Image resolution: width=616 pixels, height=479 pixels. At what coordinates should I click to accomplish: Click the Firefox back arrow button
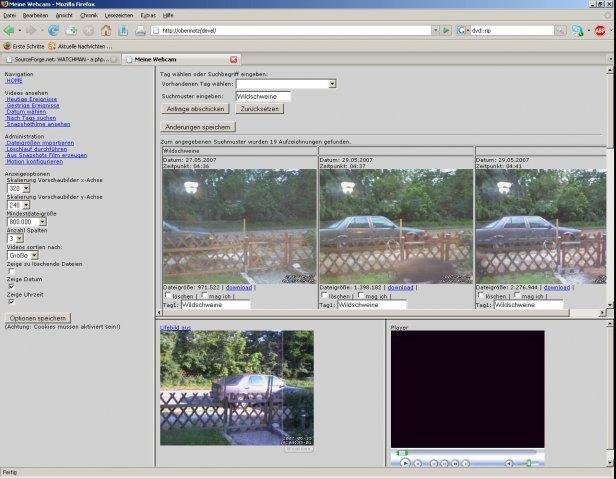point(11,30)
